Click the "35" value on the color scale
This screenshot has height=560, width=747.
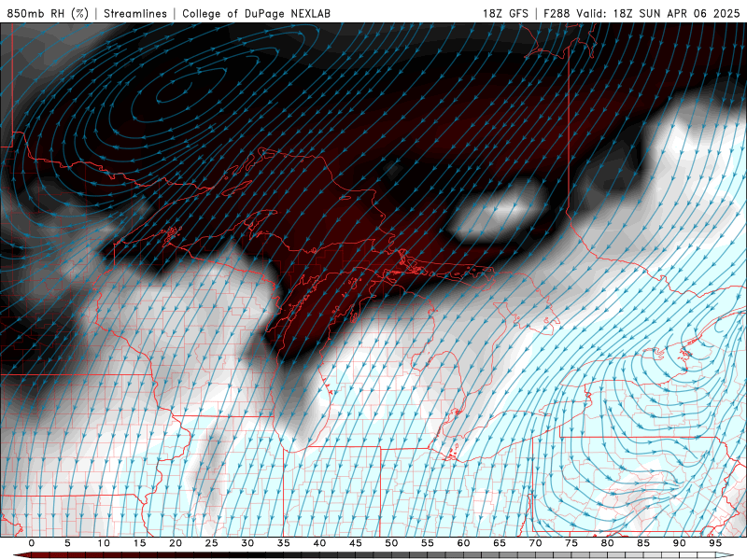coord(284,543)
